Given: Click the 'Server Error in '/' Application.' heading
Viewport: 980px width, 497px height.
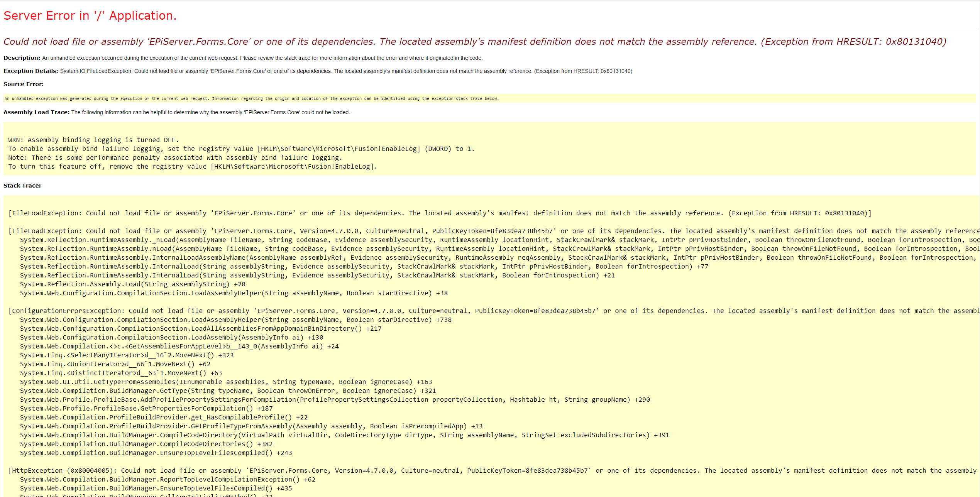Looking at the screenshot, I should (x=90, y=16).
